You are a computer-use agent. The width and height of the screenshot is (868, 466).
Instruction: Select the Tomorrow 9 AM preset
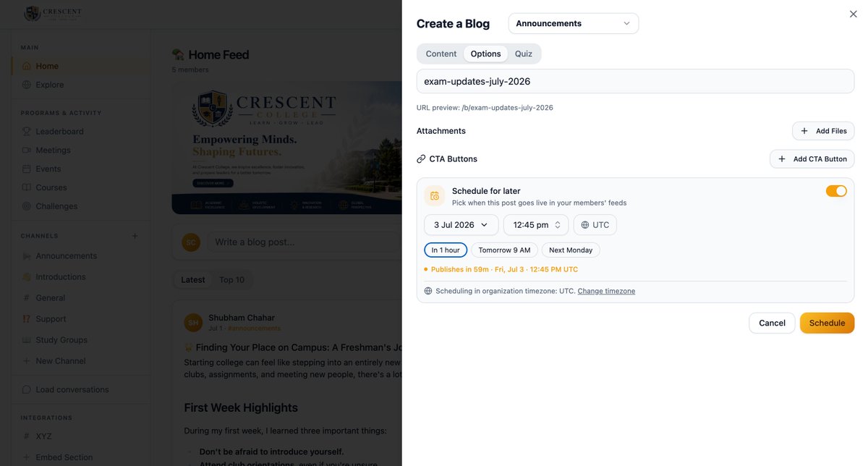[504, 250]
